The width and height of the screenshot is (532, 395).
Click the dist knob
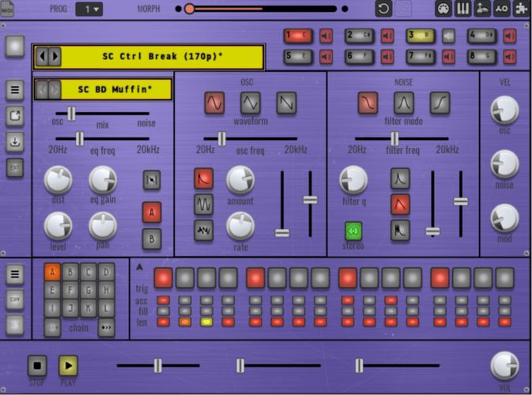click(x=58, y=180)
